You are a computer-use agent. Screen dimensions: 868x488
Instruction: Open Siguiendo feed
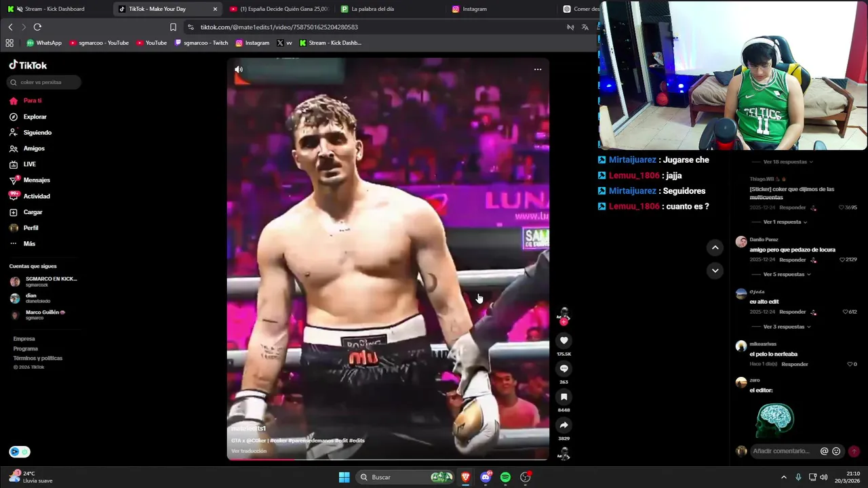[31, 133]
